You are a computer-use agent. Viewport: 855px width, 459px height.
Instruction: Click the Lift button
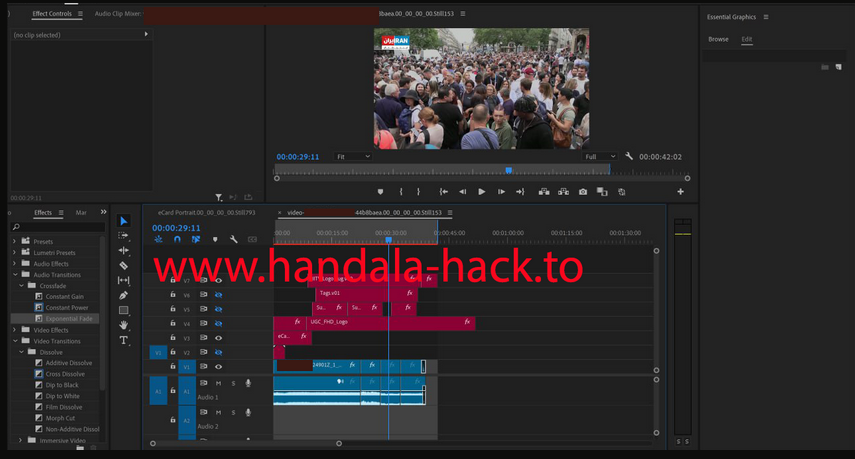tap(544, 192)
